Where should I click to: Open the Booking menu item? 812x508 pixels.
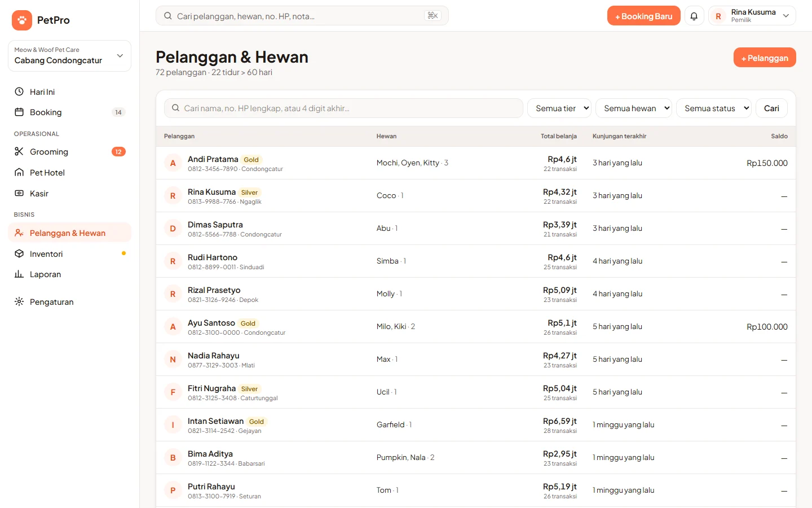tap(69, 112)
